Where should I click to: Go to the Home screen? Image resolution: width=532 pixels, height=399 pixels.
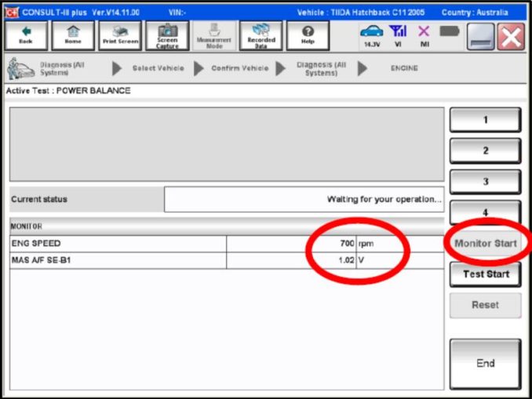72,35
